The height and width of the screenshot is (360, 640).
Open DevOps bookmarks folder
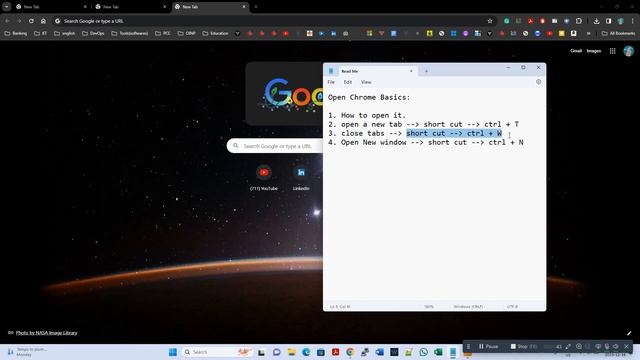(93, 33)
